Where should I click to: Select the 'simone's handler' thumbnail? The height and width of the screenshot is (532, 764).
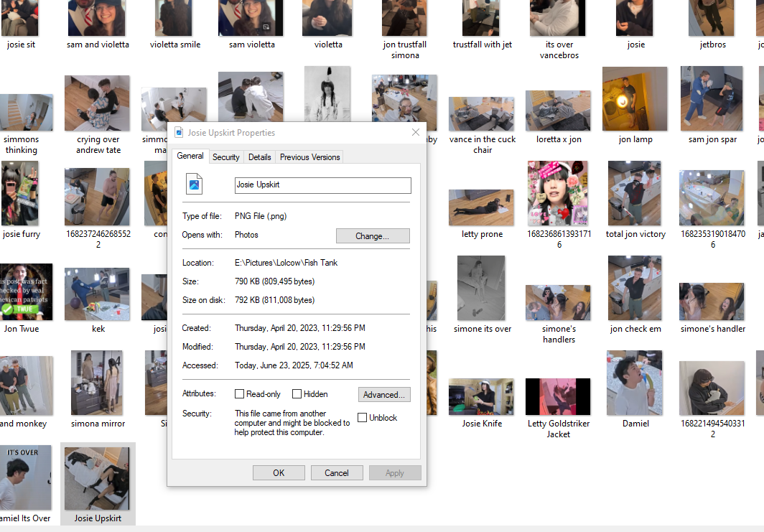point(712,302)
